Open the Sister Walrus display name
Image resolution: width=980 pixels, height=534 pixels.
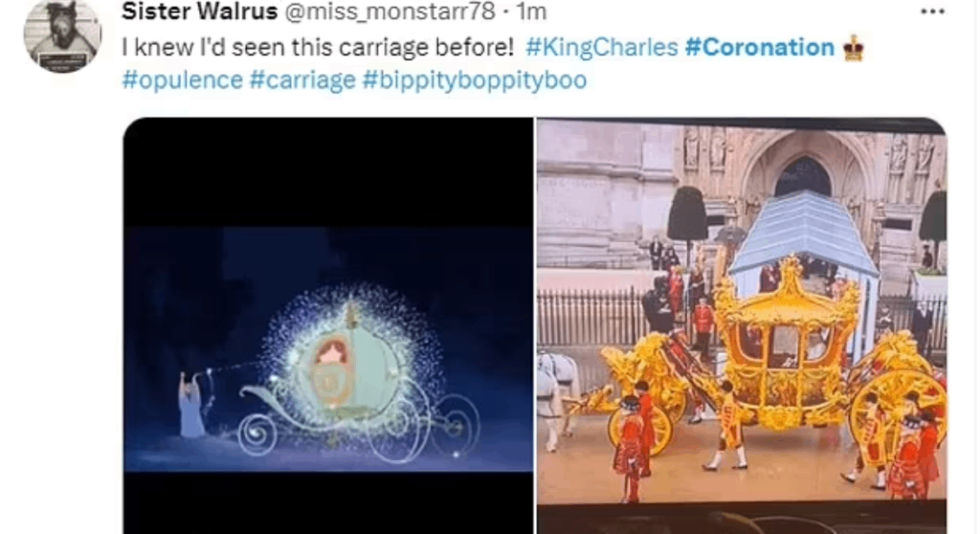click(x=199, y=11)
